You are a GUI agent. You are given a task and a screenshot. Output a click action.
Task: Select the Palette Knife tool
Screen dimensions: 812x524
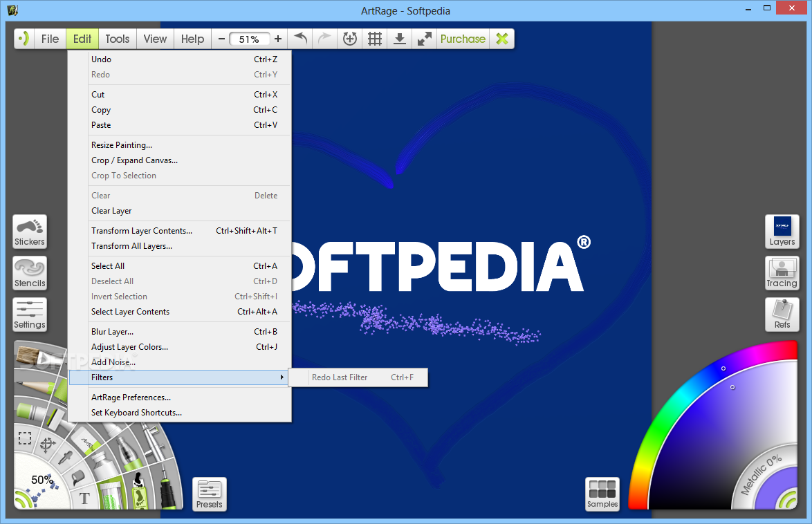[x=56, y=420]
